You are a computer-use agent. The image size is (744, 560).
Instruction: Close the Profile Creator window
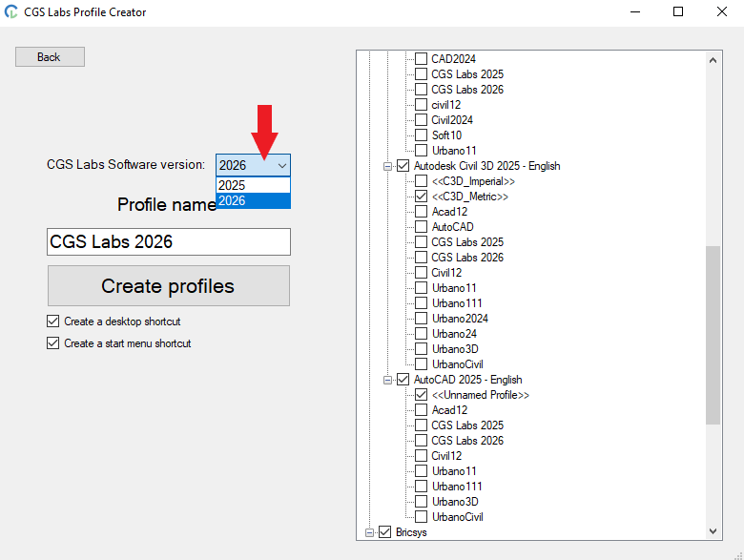click(722, 11)
